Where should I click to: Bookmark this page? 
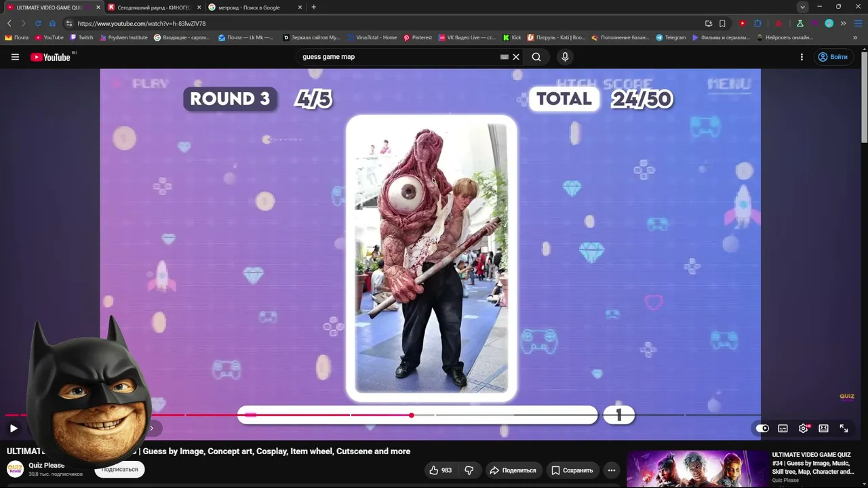[x=722, y=23]
